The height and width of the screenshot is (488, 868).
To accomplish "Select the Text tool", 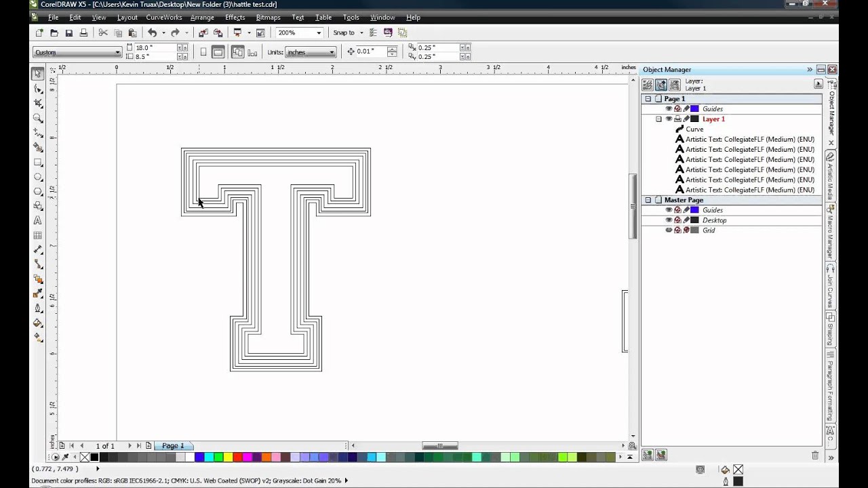I will 38,220.
